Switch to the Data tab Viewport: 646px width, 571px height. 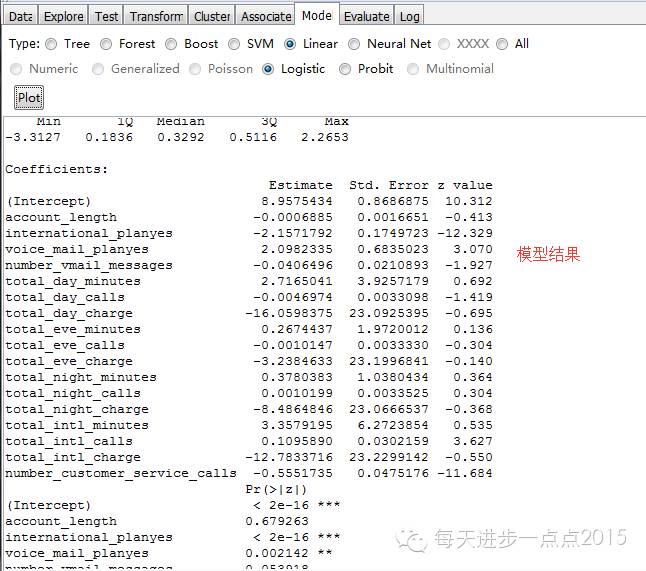20,16
